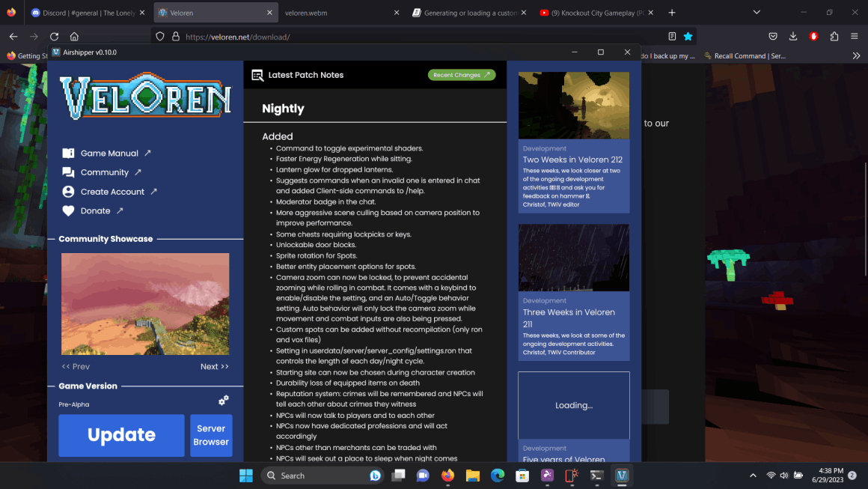
Task: Show hidden system tray icons
Action: (x=753, y=476)
